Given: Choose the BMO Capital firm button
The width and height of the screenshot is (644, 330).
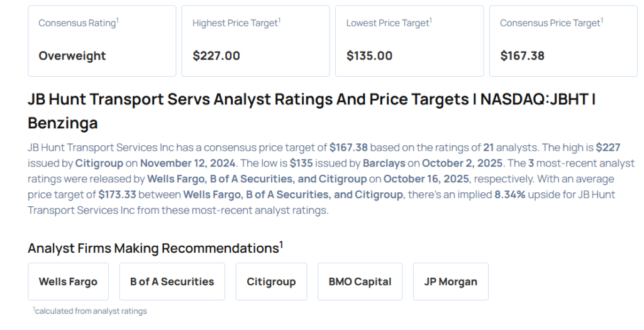Looking at the screenshot, I should pos(360,282).
